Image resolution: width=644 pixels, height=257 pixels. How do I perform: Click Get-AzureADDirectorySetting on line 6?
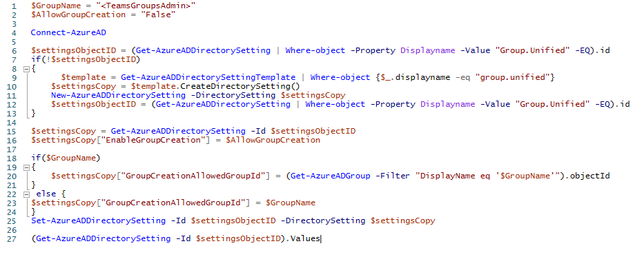(x=204, y=51)
